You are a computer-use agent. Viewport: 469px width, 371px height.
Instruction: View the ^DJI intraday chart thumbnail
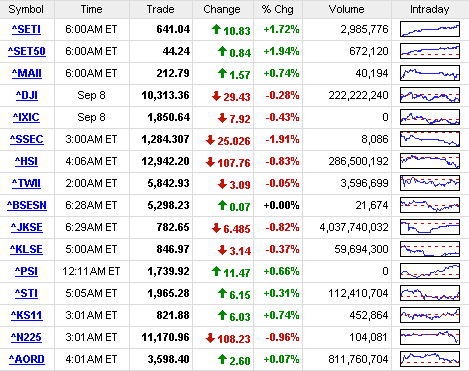pyautogui.click(x=430, y=95)
